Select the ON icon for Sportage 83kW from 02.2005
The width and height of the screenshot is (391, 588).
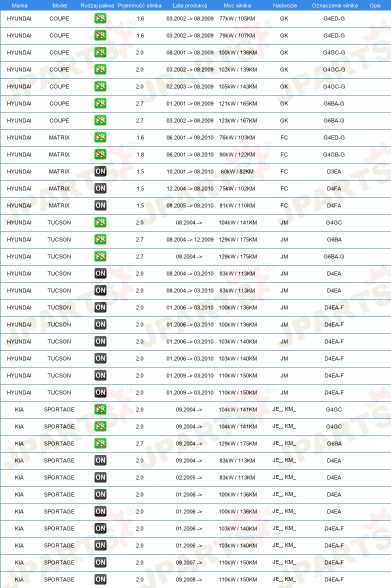point(100,477)
